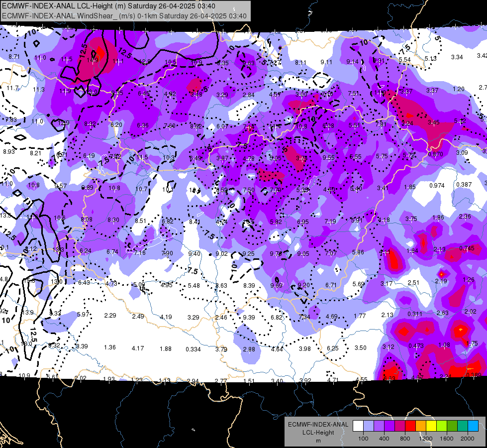Click the yellow swatch in the legend
Image resolution: width=487 pixels, height=448 pixels.
[x=431, y=426]
